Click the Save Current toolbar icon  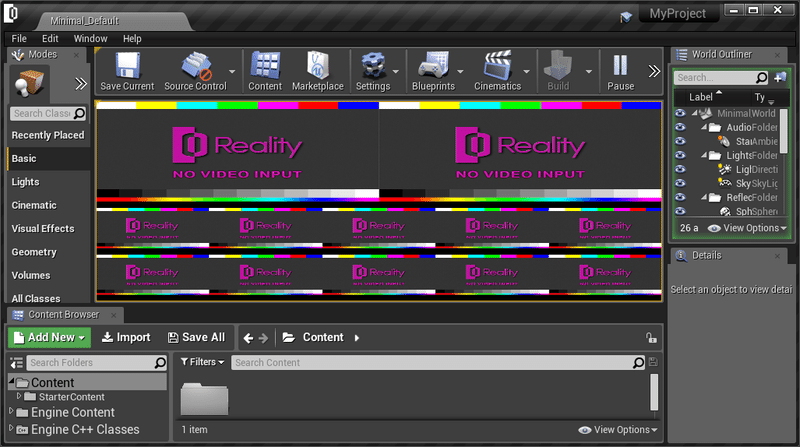127,66
